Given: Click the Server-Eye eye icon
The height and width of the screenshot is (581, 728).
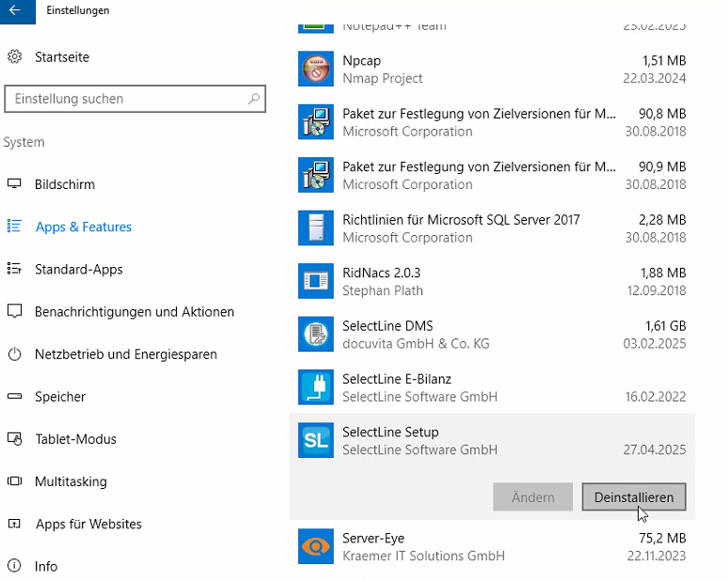Looking at the screenshot, I should point(316,546).
